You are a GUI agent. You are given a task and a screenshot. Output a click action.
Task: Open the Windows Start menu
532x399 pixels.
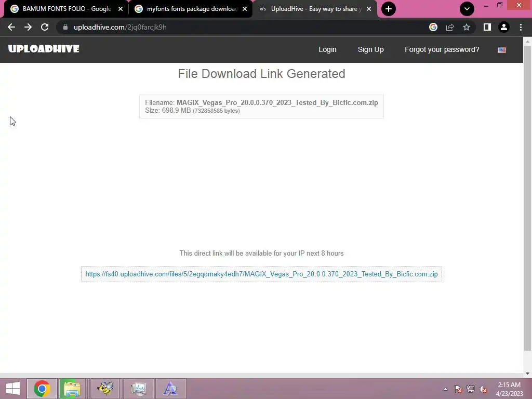point(13,389)
